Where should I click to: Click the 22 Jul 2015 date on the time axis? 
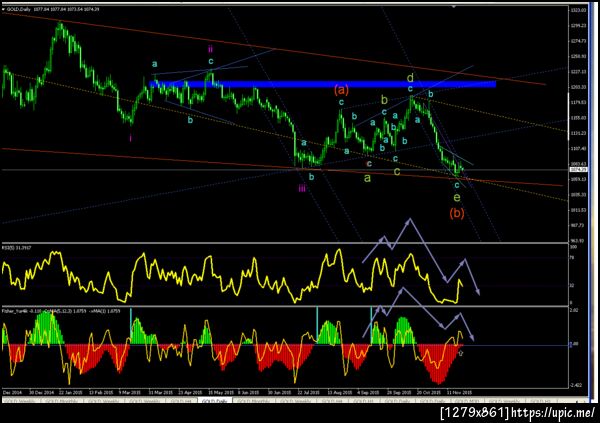coord(308,392)
